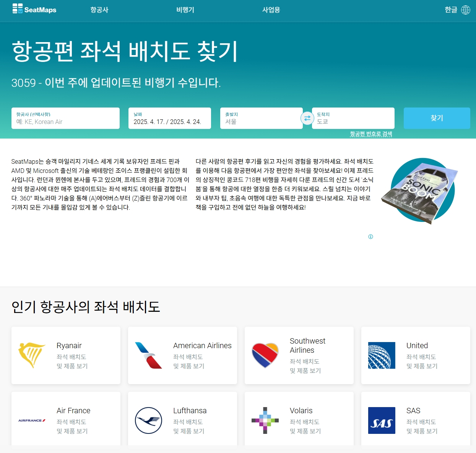Click the United globe logo
Image resolution: width=476 pixels, height=453 pixels.
[x=381, y=355]
